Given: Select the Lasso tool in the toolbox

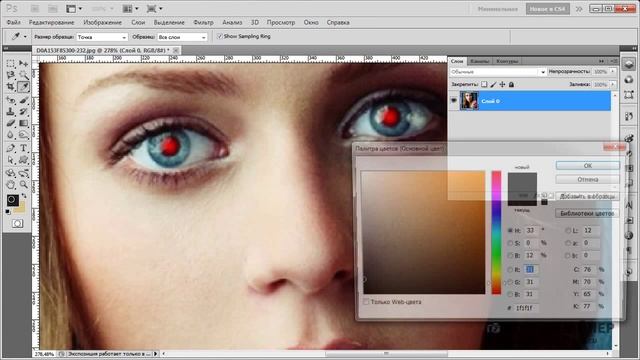Looking at the screenshot, I should click(x=11, y=75).
